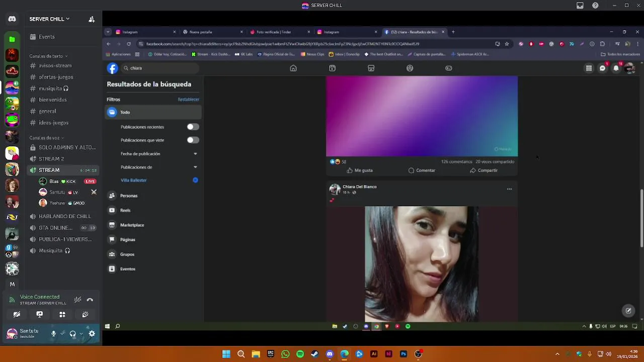This screenshot has width=644, height=362.
Task: Open Discord user settings gear
Action: 92,333
